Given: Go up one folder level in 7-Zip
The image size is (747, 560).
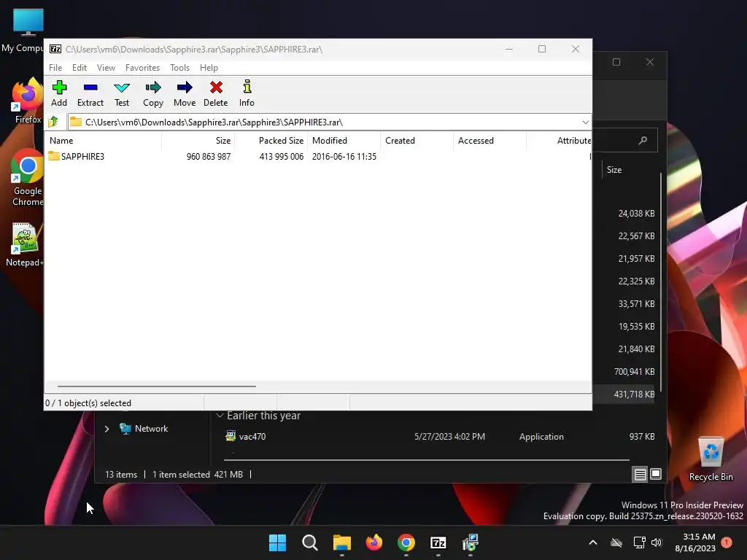Looking at the screenshot, I should tap(53, 122).
